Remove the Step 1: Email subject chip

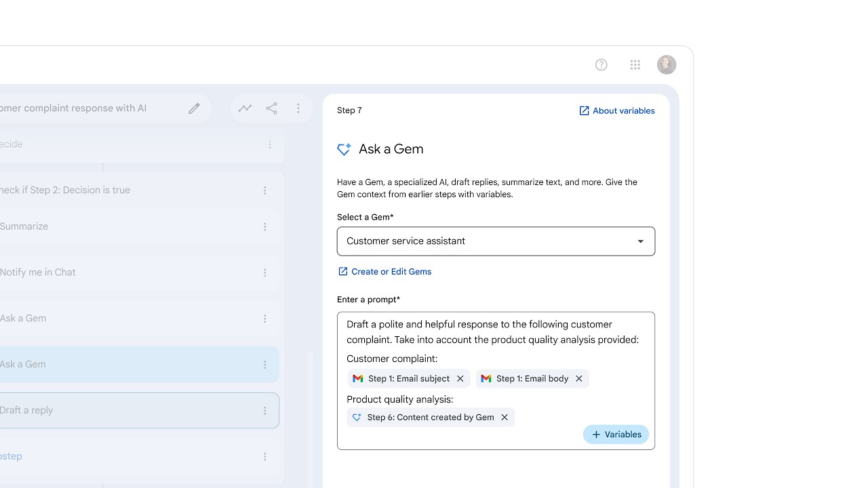click(x=460, y=379)
